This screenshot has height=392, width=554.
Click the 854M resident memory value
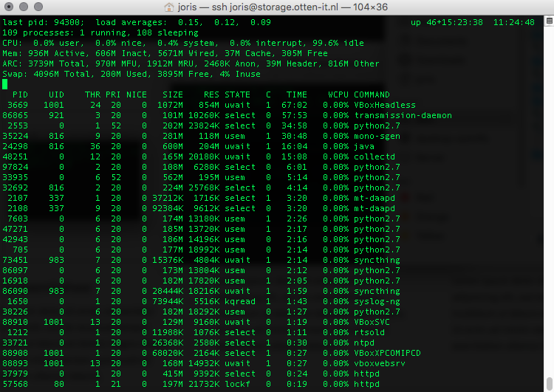pyautogui.click(x=209, y=105)
